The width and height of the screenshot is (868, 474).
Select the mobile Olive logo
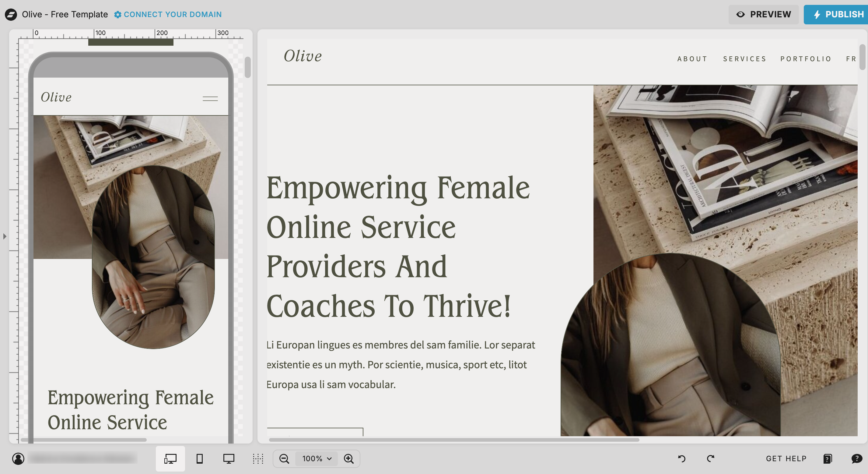pyautogui.click(x=56, y=97)
